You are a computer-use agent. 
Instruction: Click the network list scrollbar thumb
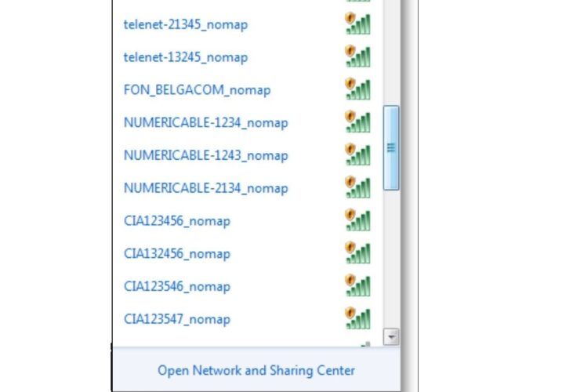(391, 148)
